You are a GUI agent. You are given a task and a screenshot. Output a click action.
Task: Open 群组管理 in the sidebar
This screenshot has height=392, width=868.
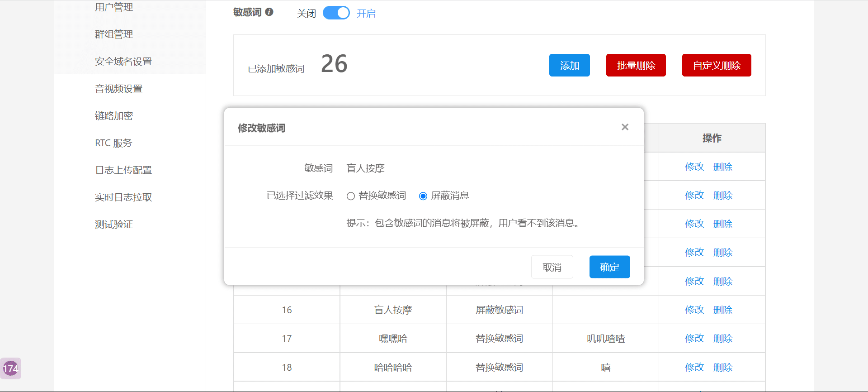(x=114, y=34)
